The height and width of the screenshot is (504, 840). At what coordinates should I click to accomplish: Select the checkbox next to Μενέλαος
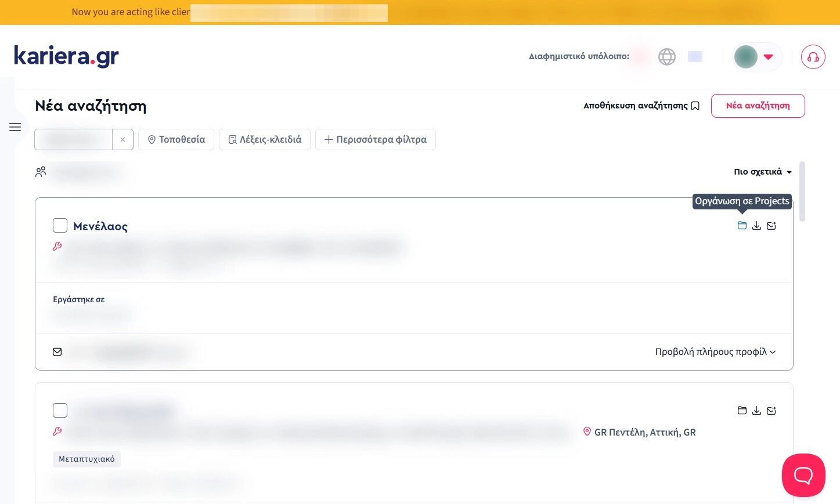pyautogui.click(x=60, y=225)
